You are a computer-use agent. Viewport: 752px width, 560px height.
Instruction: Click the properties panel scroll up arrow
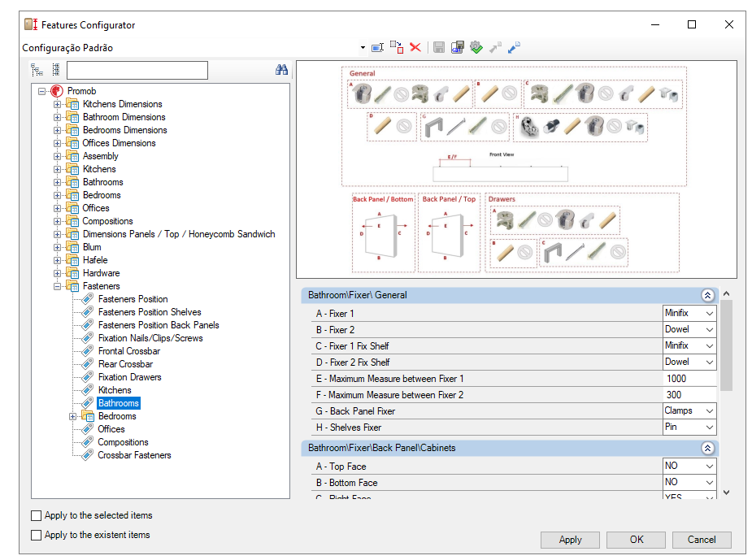point(727,293)
